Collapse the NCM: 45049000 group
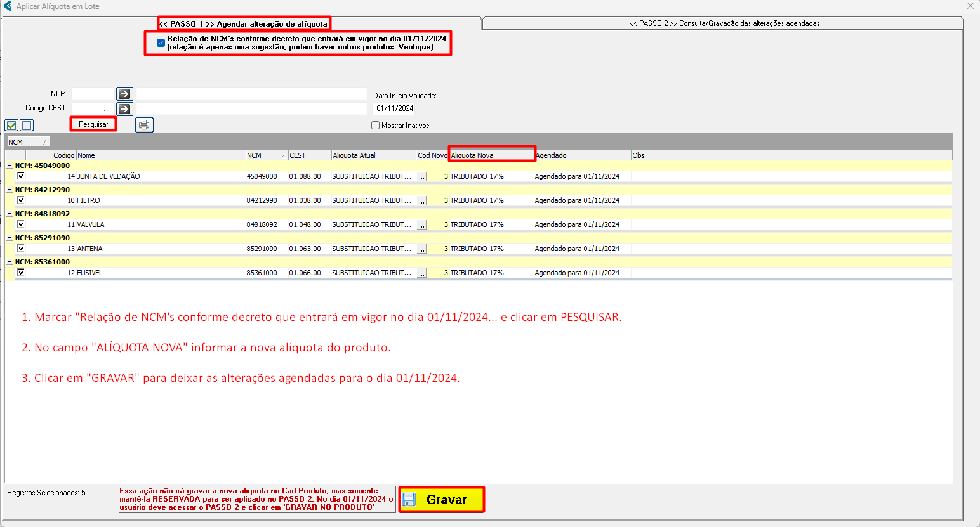The height and width of the screenshot is (527, 980). tap(10, 166)
